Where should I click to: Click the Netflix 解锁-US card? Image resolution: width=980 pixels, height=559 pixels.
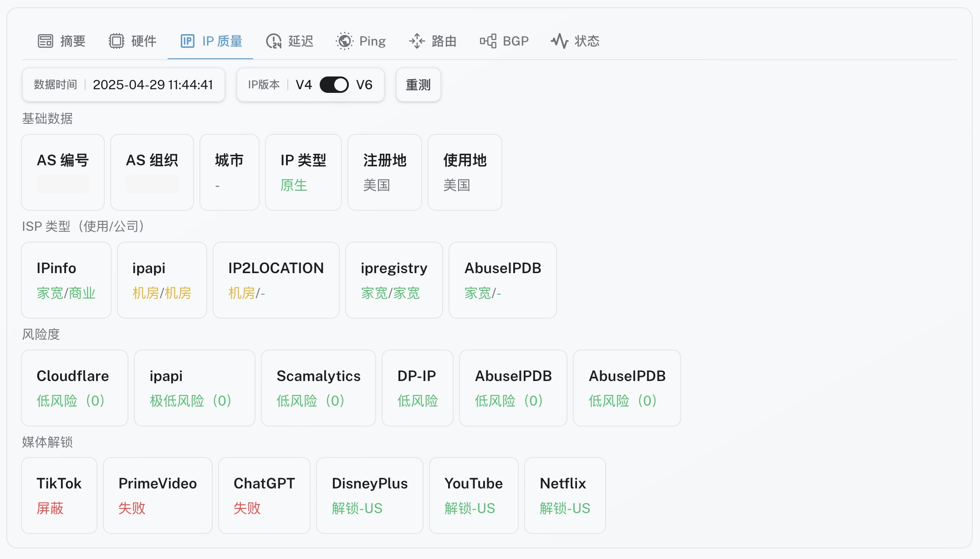[x=565, y=495]
